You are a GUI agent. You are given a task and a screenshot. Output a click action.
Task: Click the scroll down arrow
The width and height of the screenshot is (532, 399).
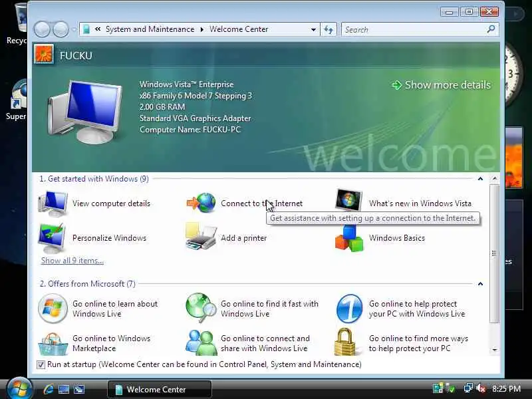coord(495,350)
